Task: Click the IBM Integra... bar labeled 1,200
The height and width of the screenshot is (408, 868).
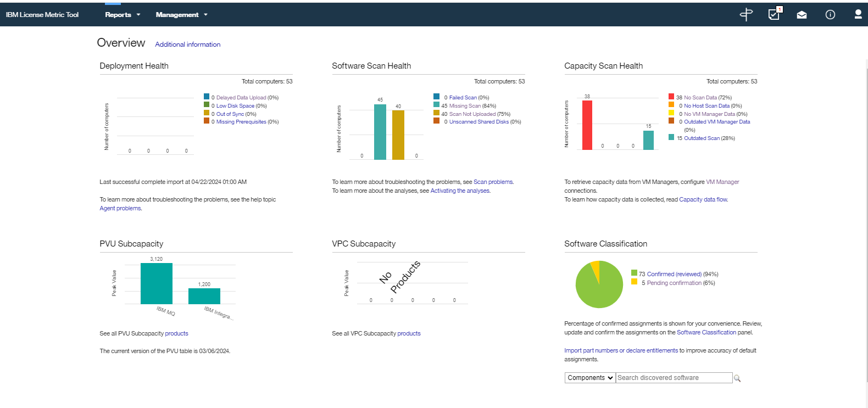Action: click(204, 296)
